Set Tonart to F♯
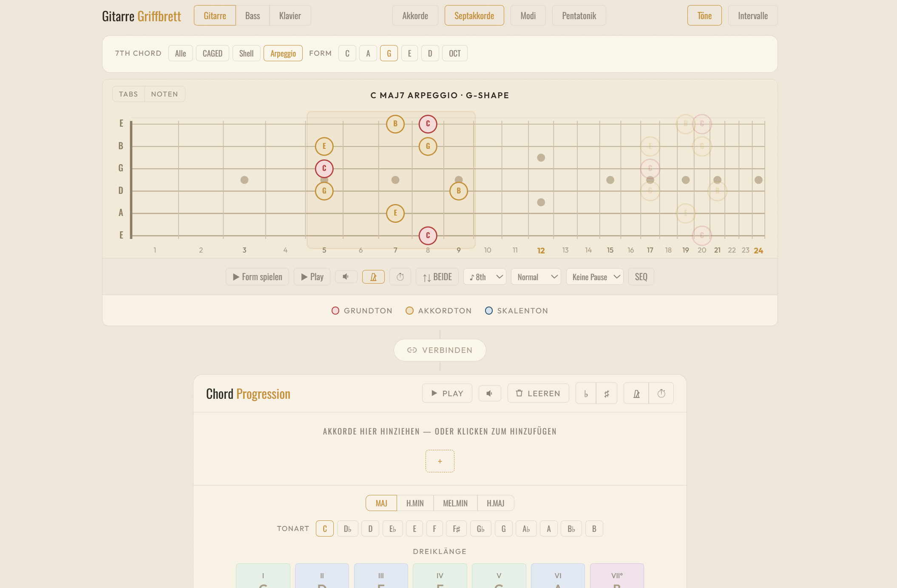 coord(457,528)
